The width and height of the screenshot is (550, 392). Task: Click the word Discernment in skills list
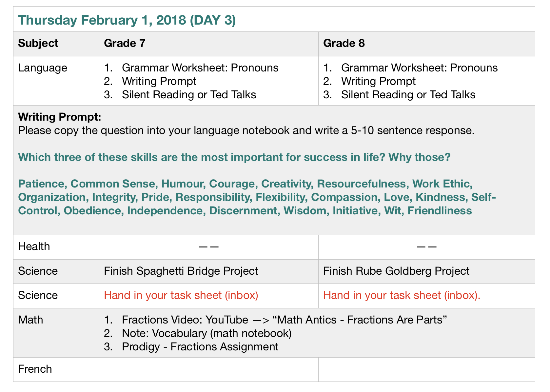243,210
